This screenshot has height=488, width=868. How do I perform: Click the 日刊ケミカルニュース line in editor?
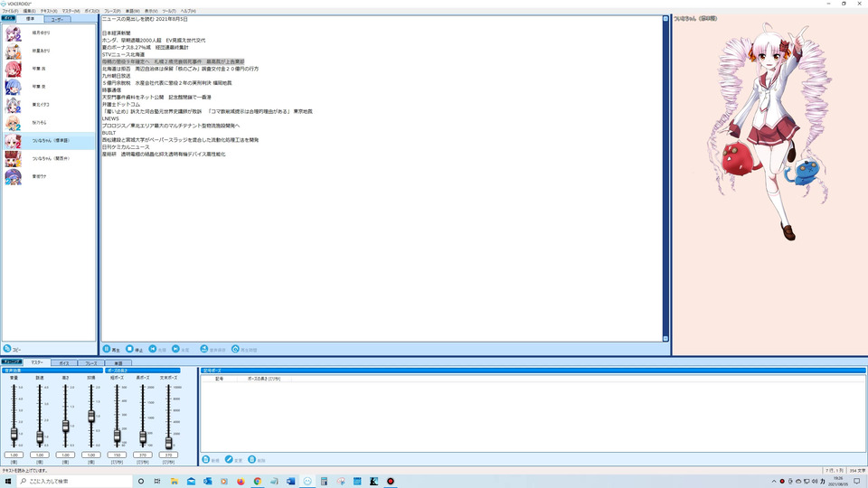point(126,147)
